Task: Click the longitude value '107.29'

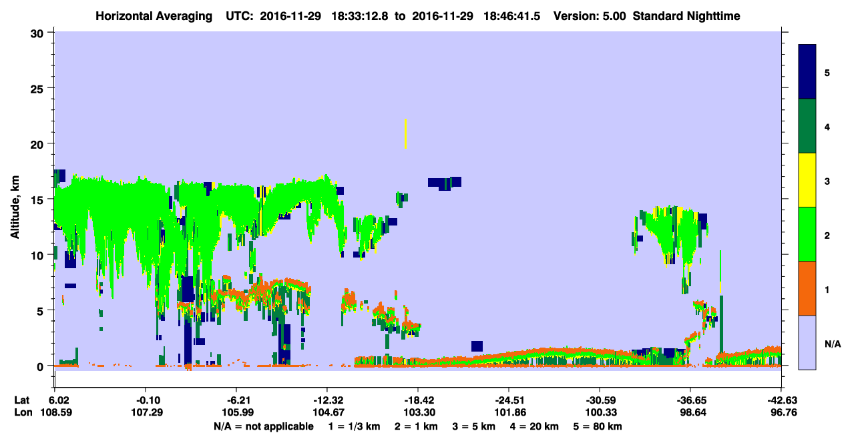Action: click(x=146, y=412)
